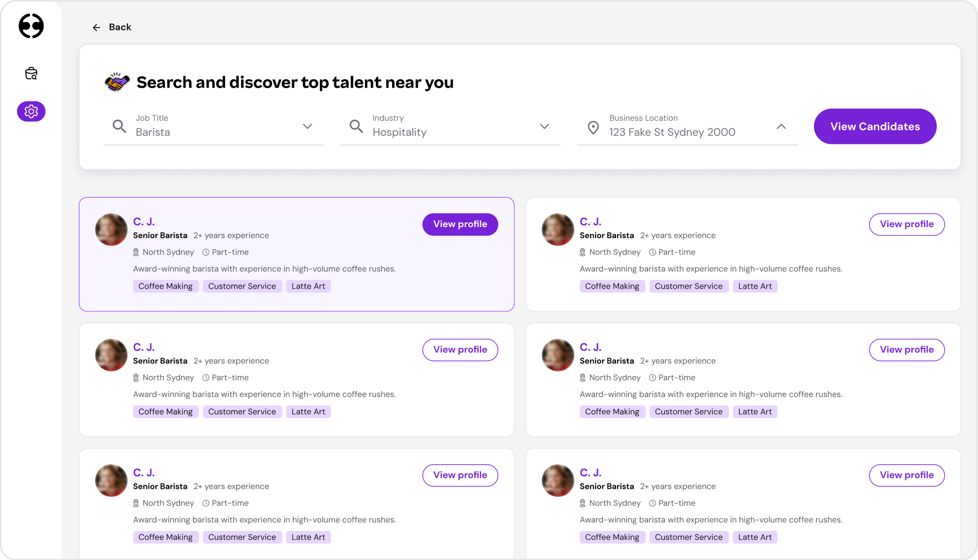Expand the Industry dropdown chevron
Screen dimensions: 978x560
click(x=544, y=126)
